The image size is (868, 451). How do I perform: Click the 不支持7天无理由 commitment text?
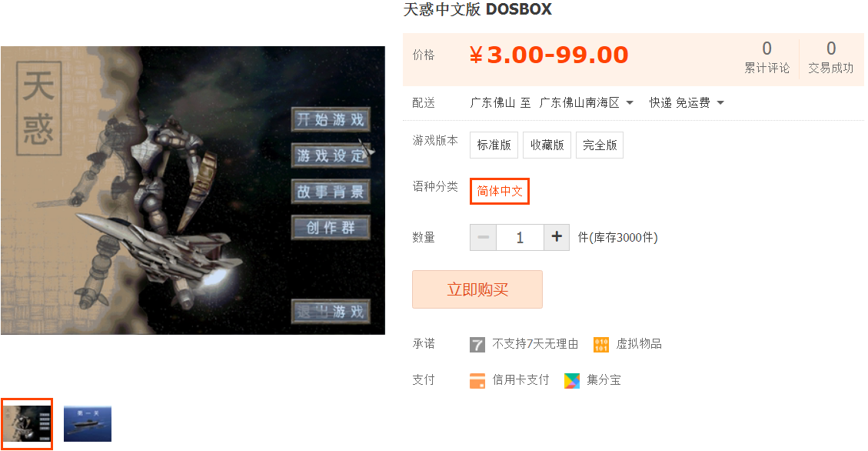tap(535, 344)
